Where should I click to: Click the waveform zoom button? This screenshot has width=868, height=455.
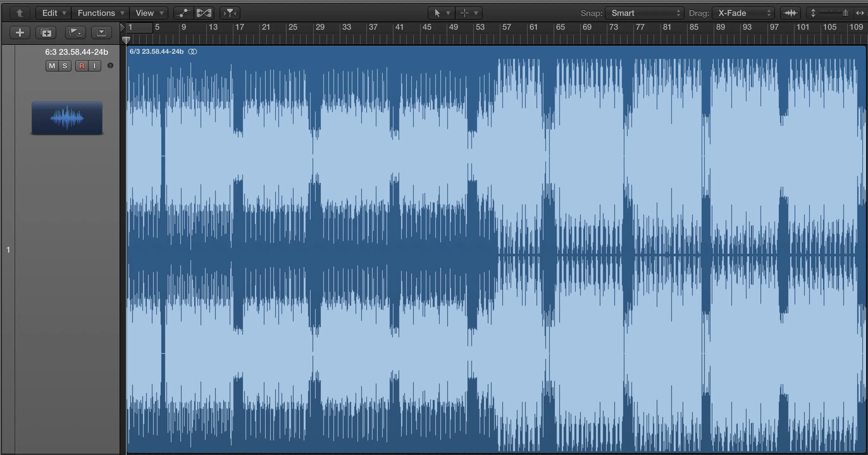click(790, 13)
